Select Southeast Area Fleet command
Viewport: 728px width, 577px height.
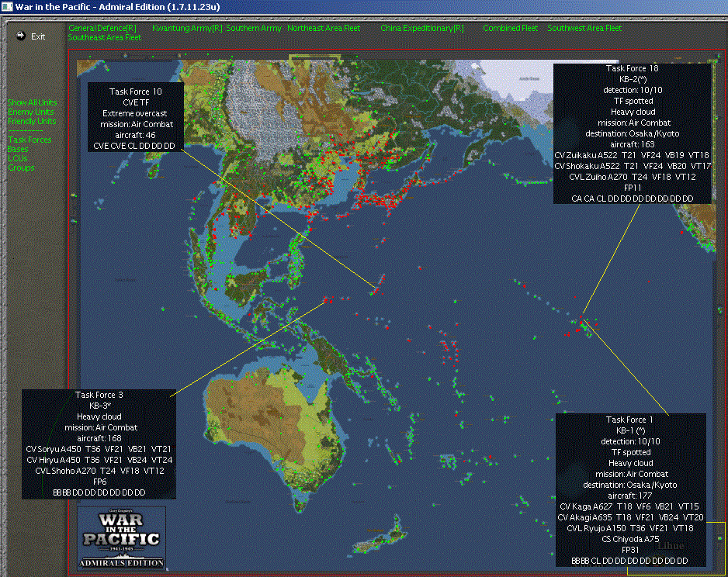pyautogui.click(x=105, y=37)
